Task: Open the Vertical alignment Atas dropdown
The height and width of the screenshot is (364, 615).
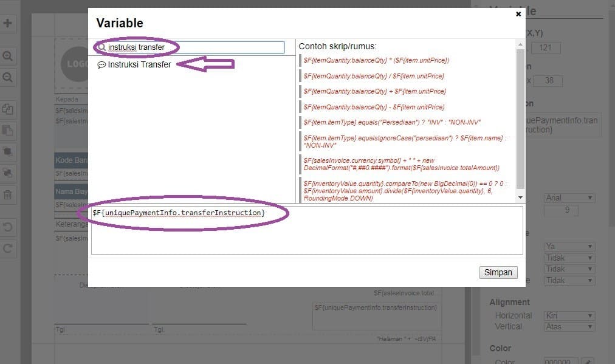Action: coord(569,327)
